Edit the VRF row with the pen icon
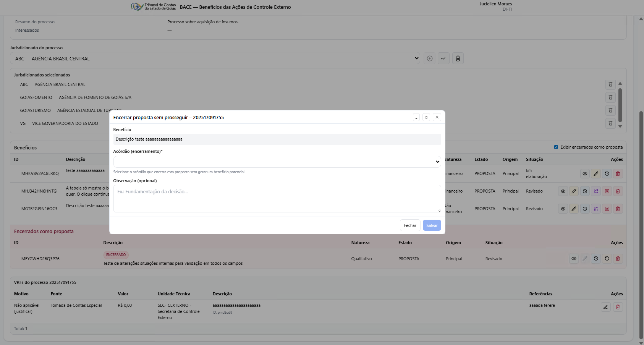Screen dimensions: 644x345 click(605, 307)
